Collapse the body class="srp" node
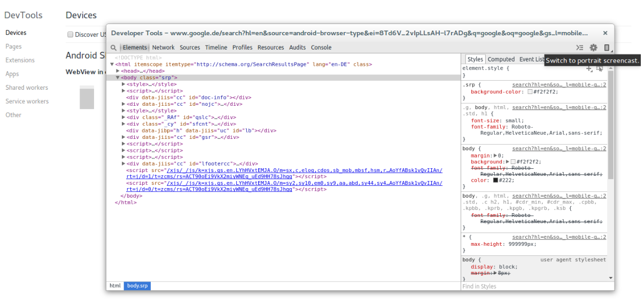Screen dimensions: 644x304 coord(119,77)
